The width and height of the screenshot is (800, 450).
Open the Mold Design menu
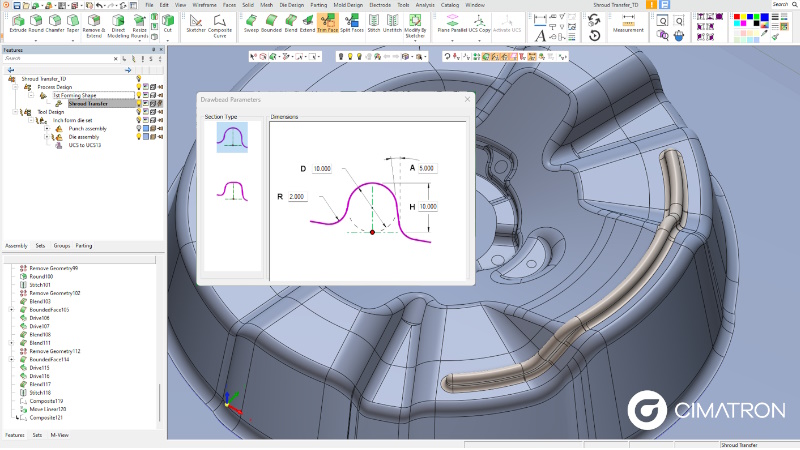(x=348, y=5)
